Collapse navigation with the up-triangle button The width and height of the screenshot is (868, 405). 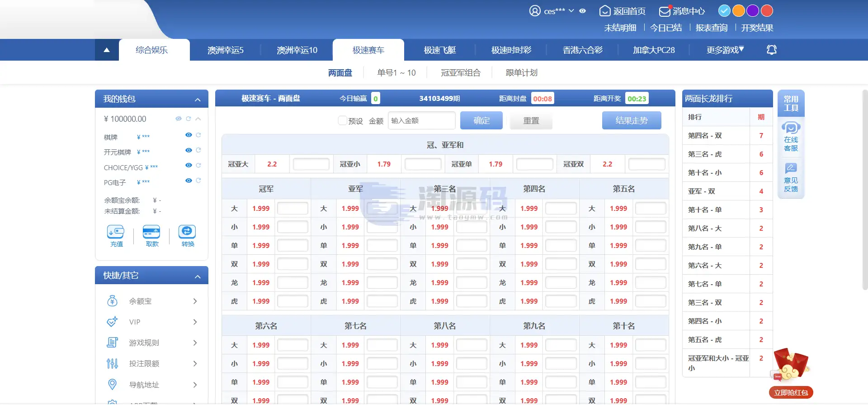107,50
